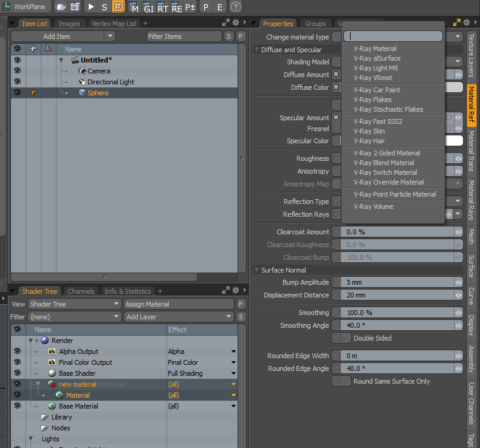Click the Camera item icon
The height and width of the screenshot is (448, 480).
point(82,71)
